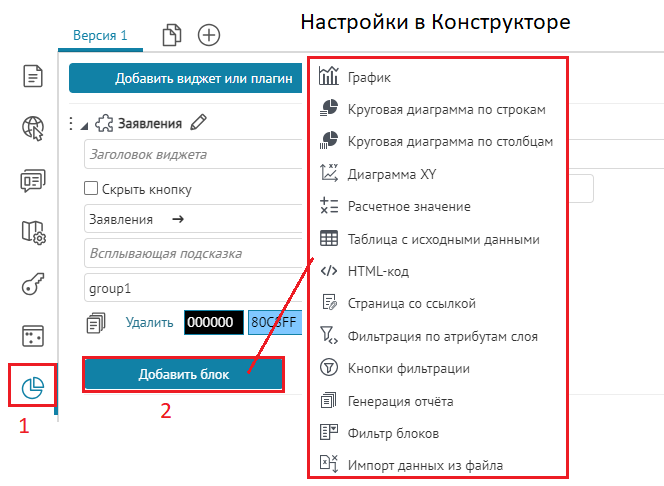Click the Заголовок виджета input field
This screenshot has height=486, width=664.
coord(190,155)
